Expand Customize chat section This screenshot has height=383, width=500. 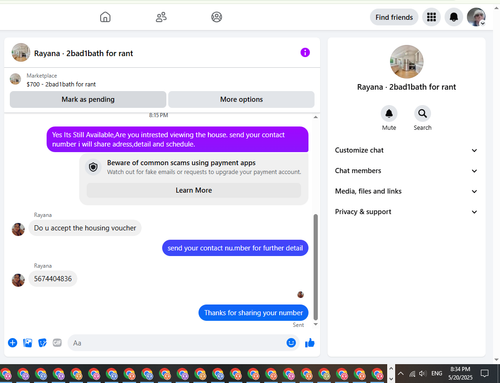pos(406,150)
